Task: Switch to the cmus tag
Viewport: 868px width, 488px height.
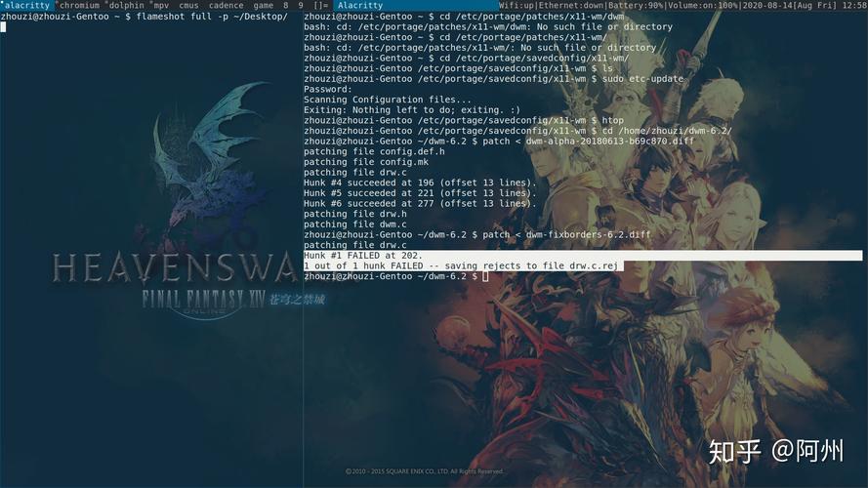Action: 188,5
